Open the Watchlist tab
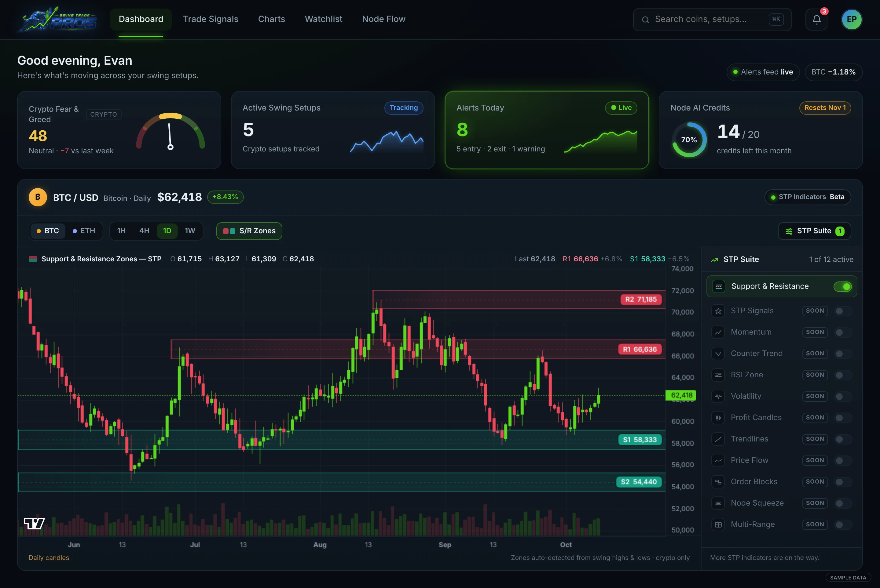880x588 pixels. coord(324,19)
